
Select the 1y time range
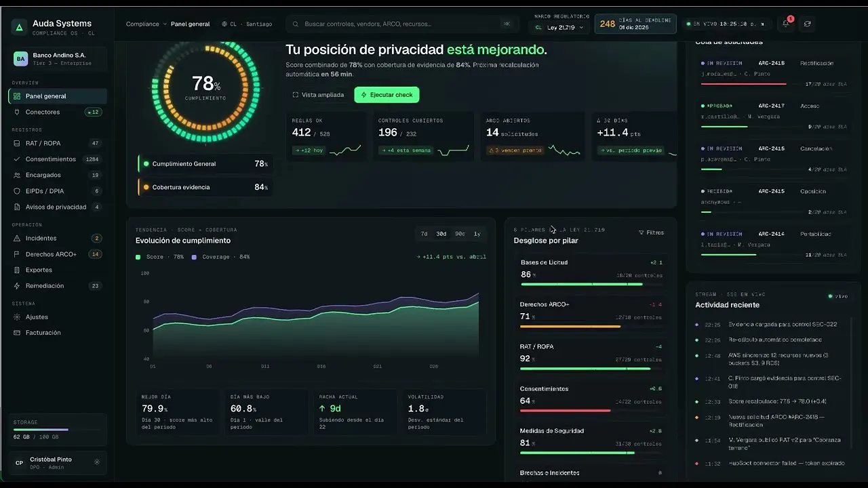pyautogui.click(x=477, y=234)
